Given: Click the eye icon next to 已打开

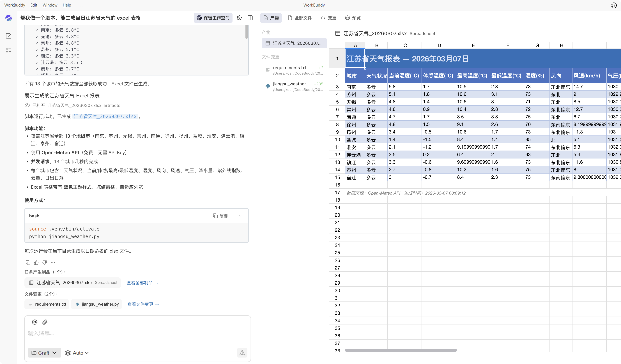Looking at the screenshot, I should click(27, 105).
